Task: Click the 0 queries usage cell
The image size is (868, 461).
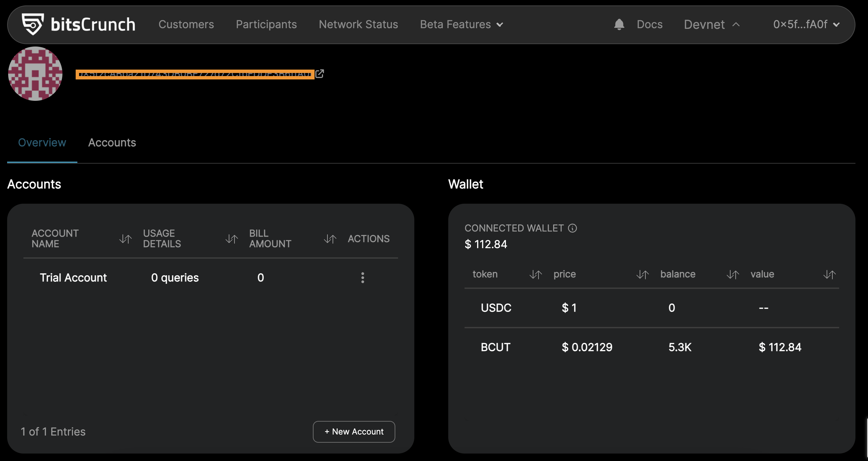Action: tap(175, 278)
